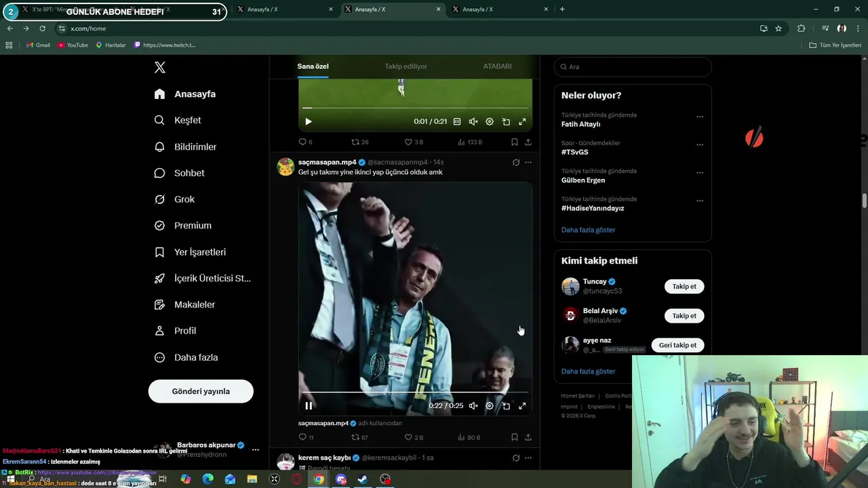Image resolution: width=868 pixels, height=488 pixels.
Task: Open Fatih Altaylı trend
Action: click(x=580, y=124)
